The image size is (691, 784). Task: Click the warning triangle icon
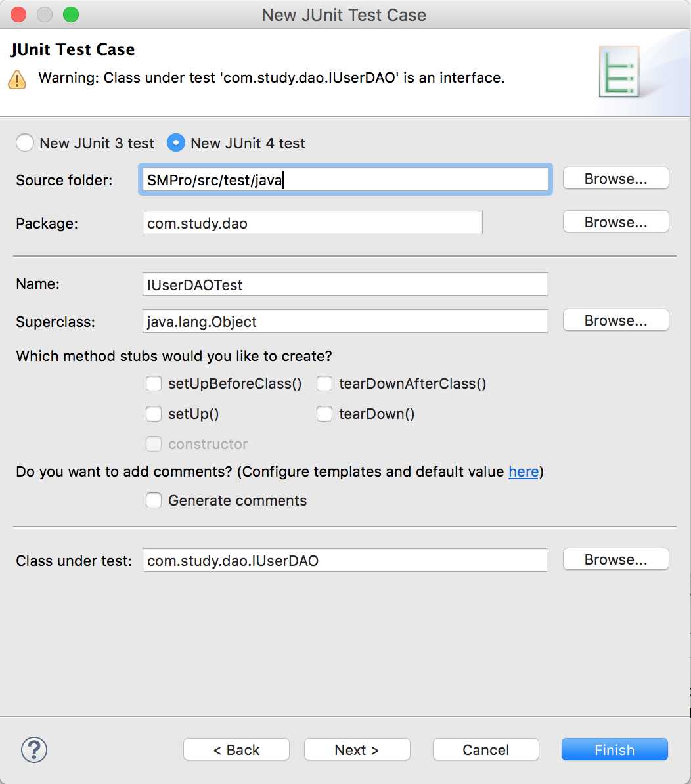(x=17, y=79)
